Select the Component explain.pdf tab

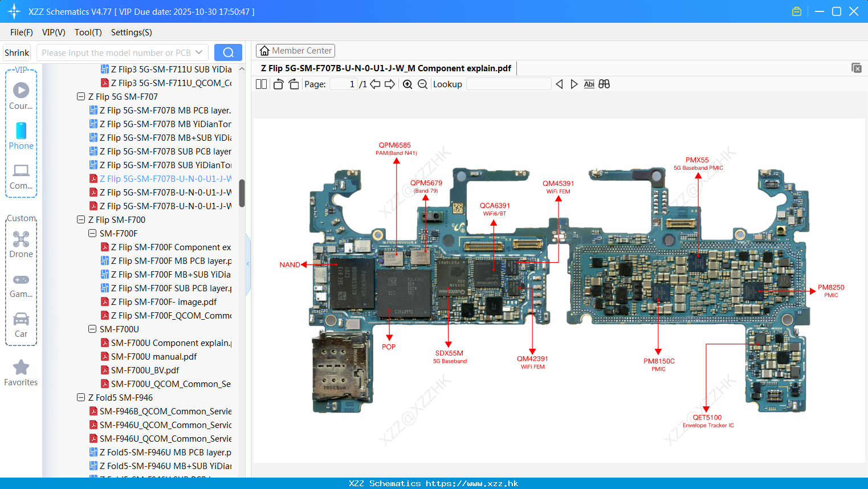pyautogui.click(x=386, y=68)
